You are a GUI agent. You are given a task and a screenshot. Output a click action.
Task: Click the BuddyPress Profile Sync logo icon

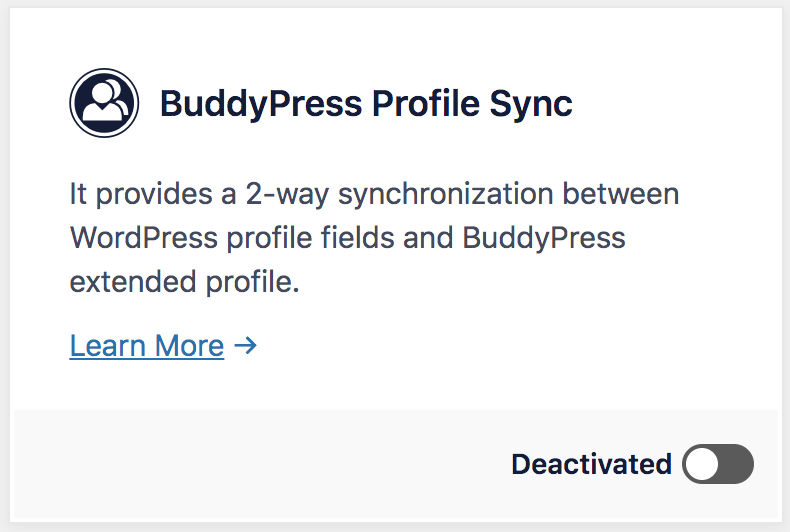(x=104, y=103)
